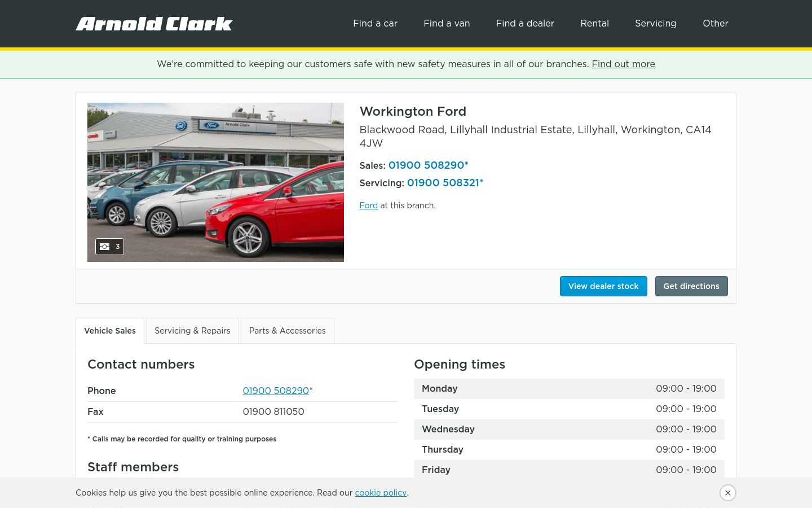The height and width of the screenshot is (508, 812).
Task: Switch to the Parts & Accessories tab
Action: [x=288, y=331]
